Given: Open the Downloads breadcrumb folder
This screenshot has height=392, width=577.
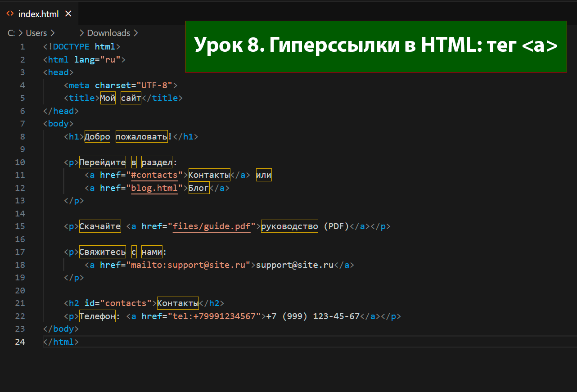Looking at the screenshot, I should (108, 33).
